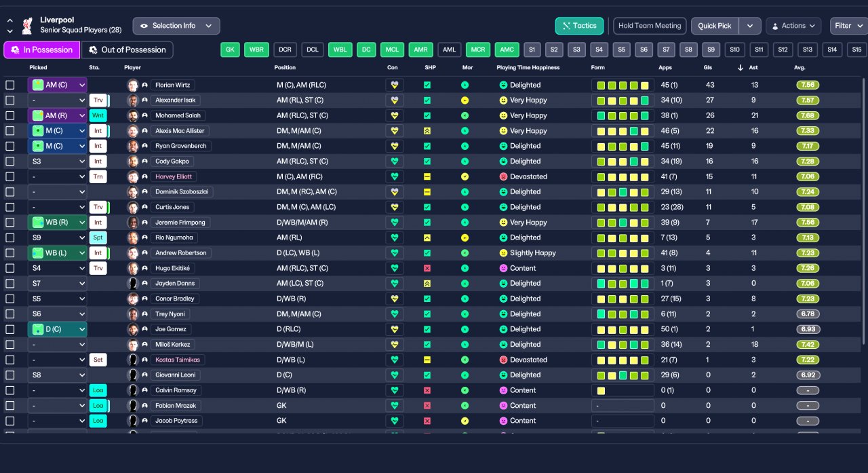Click the Trv status badge for Alexander Isak
Image resolution: width=868 pixels, height=473 pixels.
[x=98, y=100]
